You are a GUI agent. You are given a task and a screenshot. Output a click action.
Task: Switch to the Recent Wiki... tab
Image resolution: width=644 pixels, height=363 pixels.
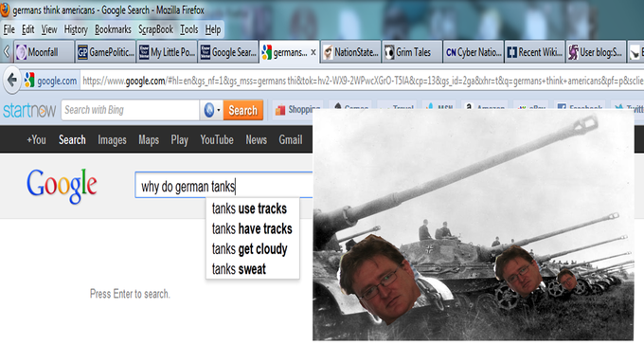pos(534,52)
